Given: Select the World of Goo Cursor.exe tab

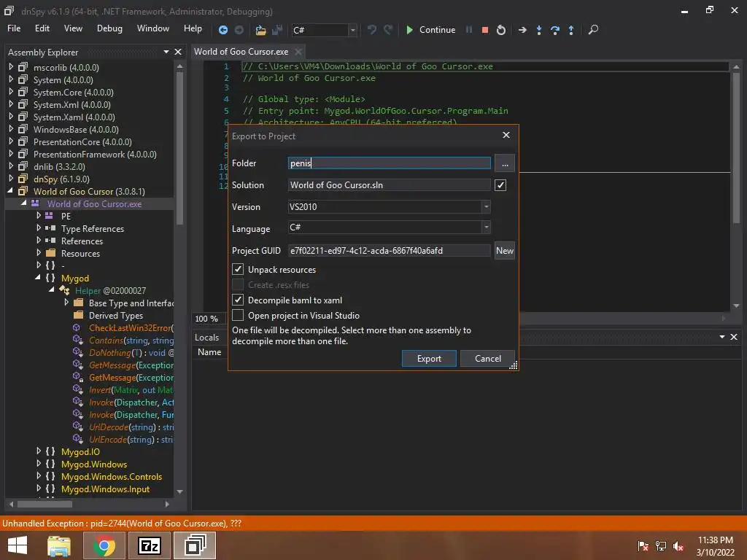Looking at the screenshot, I should pyautogui.click(x=241, y=52).
